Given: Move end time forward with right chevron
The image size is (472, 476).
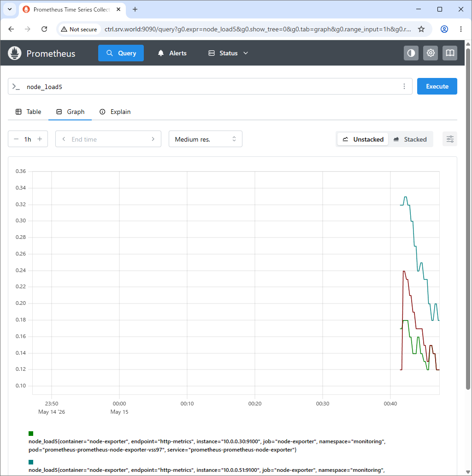Looking at the screenshot, I should (x=153, y=139).
